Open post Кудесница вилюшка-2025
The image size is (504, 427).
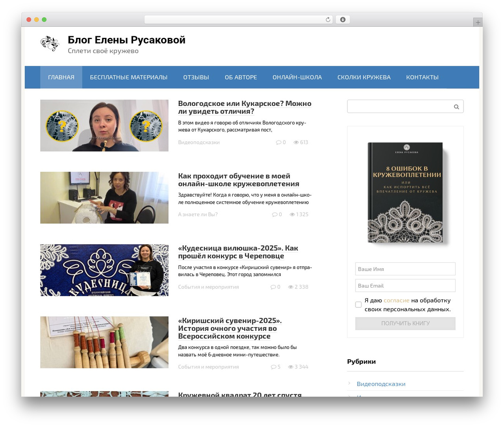coord(238,252)
